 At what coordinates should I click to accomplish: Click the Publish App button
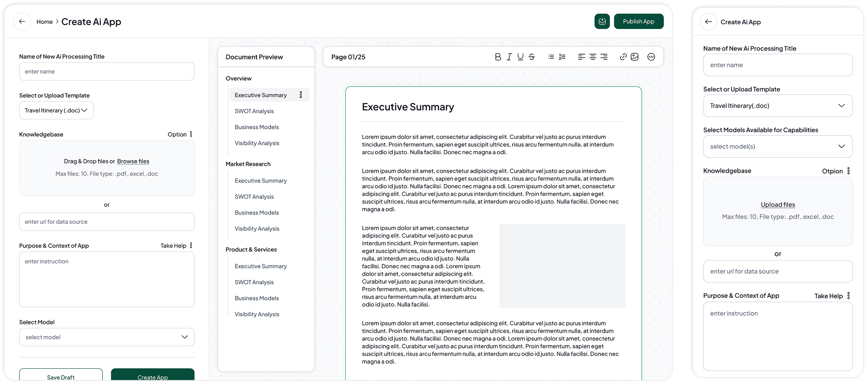(x=639, y=22)
